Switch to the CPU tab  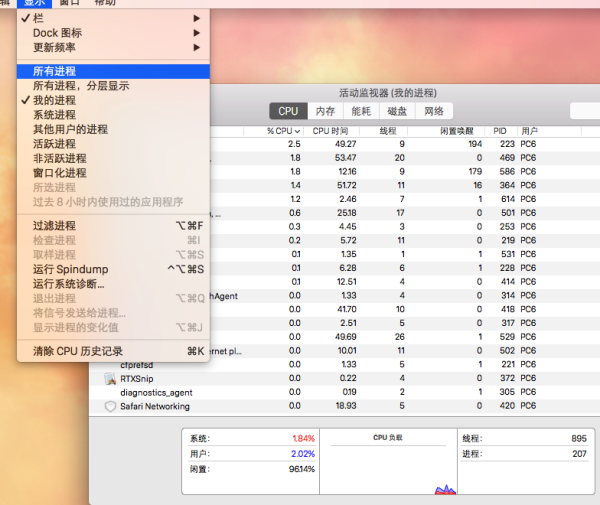288,111
